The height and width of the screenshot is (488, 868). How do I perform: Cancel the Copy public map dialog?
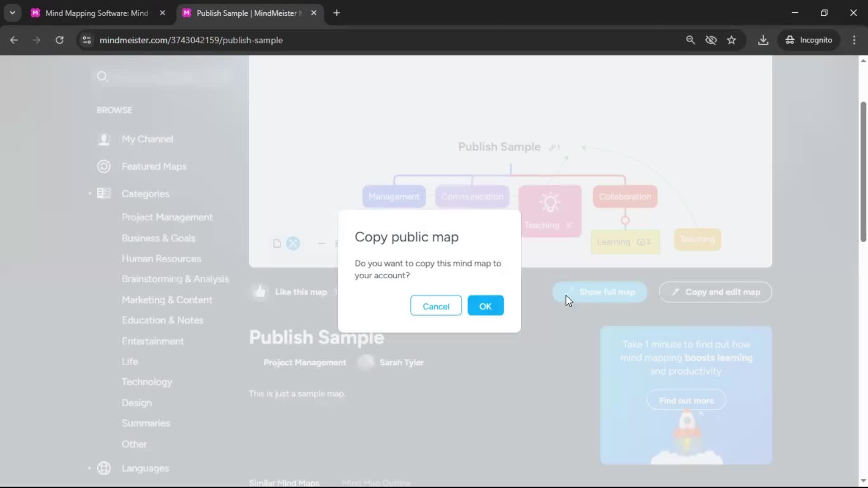coord(436,306)
